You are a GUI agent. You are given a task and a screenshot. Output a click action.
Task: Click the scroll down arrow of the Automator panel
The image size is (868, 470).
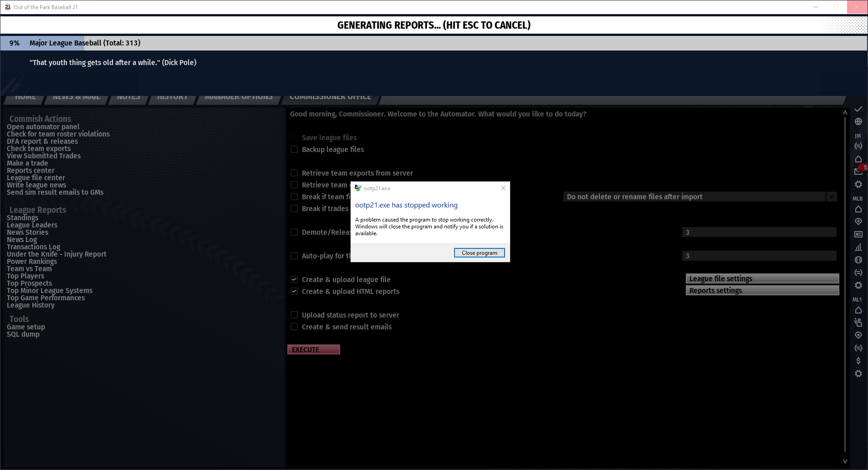coord(845,461)
